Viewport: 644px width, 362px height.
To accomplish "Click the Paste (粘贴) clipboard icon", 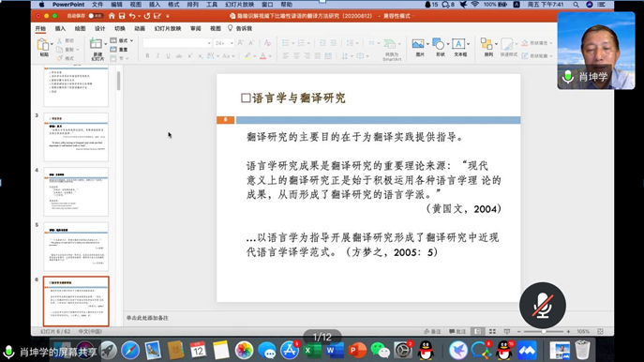I will point(43,45).
